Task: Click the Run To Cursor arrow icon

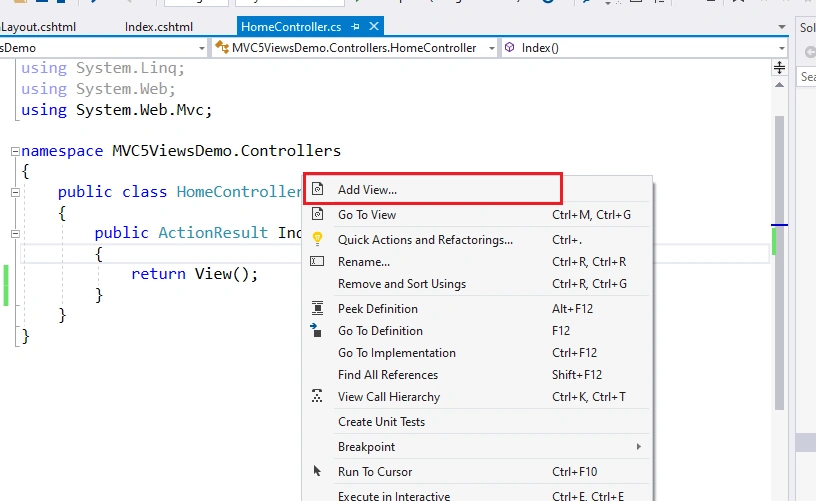Action: pyautogui.click(x=317, y=471)
